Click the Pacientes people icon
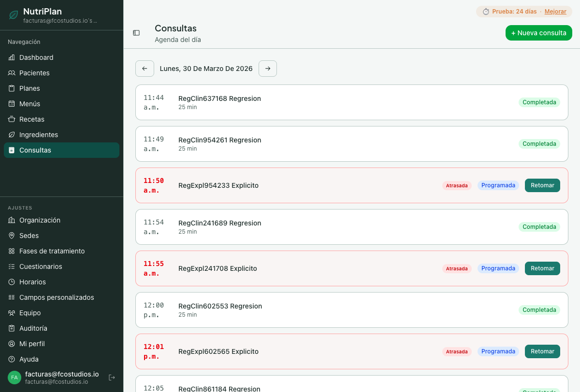This screenshot has width=580, height=392. click(x=12, y=73)
